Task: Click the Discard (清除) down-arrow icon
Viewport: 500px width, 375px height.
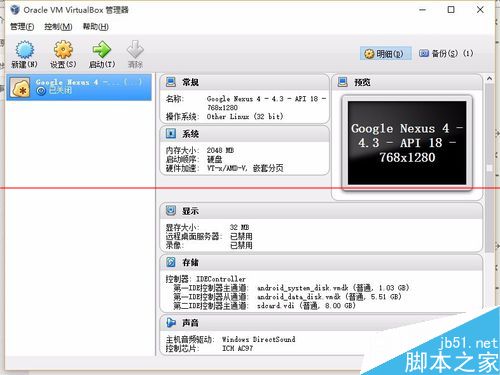Action: pos(135,50)
